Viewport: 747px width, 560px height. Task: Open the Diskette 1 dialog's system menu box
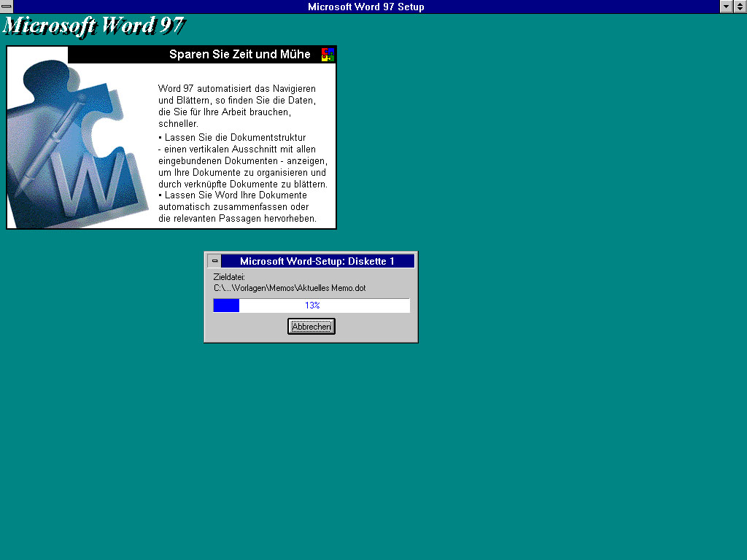(214, 261)
